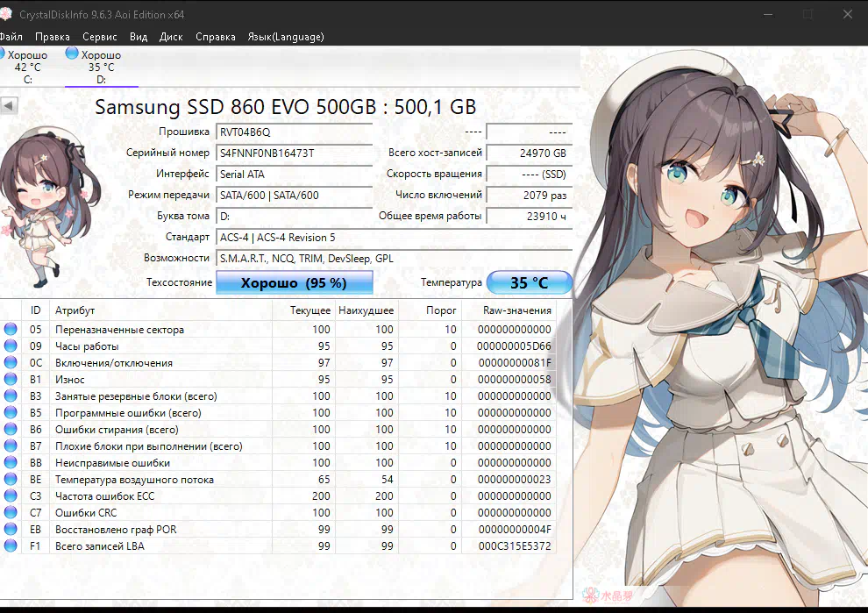Click the serial number field S4FNNF0NB16473T
The height and width of the screenshot is (613, 868).
pyautogui.click(x=294, y=153)
